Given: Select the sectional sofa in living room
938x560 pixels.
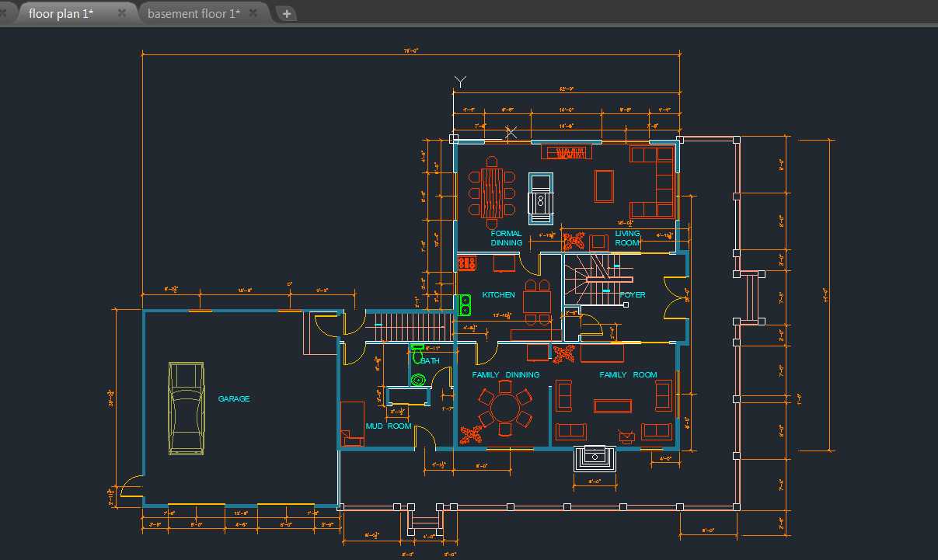Looking at the screenshot, I should click(652, 182).
